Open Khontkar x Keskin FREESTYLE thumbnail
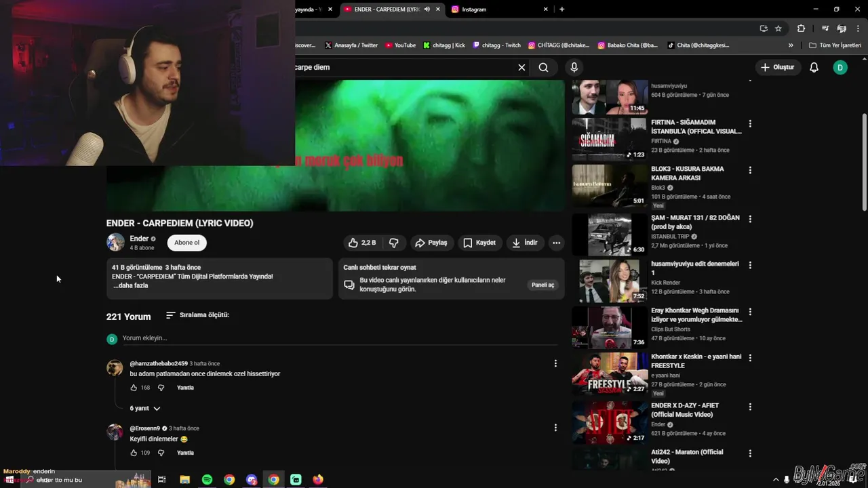 [610, 373]
